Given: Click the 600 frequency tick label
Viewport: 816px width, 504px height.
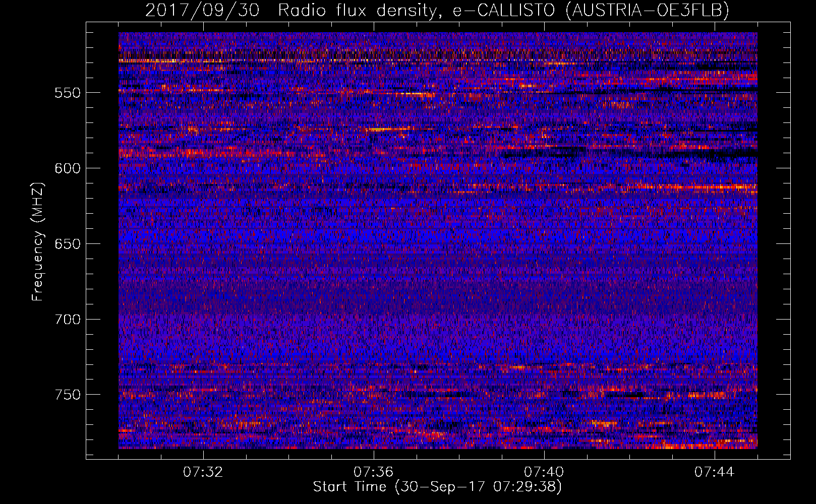Looking at the screenshot, I should click(x=68, y=168).
